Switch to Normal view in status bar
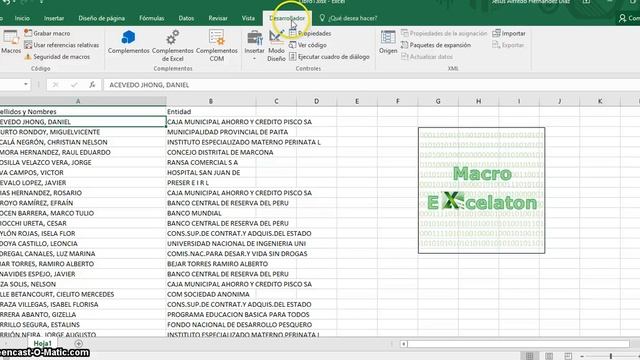Screen dimensions: 640x360 (x=529, y=356)
